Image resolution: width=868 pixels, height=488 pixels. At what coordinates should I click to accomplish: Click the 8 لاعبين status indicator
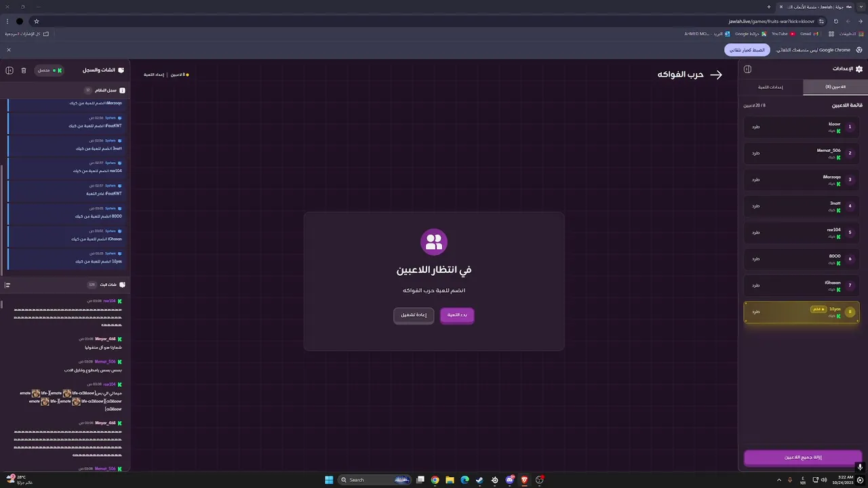point(180,75)
